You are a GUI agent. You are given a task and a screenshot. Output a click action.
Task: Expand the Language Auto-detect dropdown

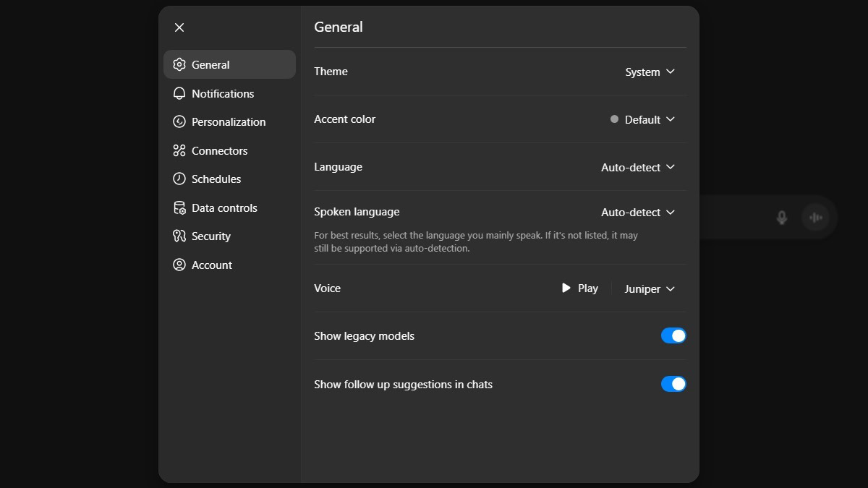click(637, 167)
